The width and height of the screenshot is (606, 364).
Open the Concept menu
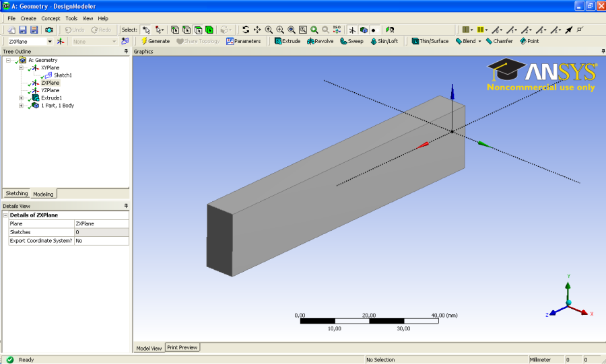tap(50, 19)
